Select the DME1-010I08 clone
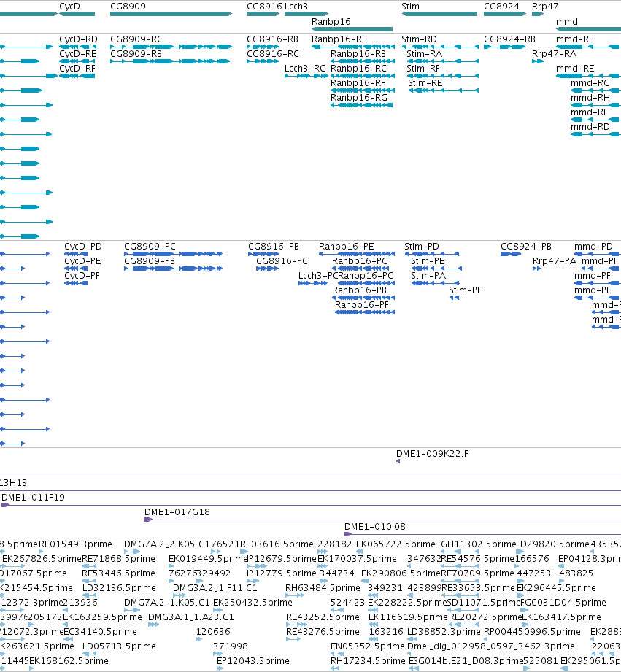This screenshot has height=672, width=621. point(482,534)
